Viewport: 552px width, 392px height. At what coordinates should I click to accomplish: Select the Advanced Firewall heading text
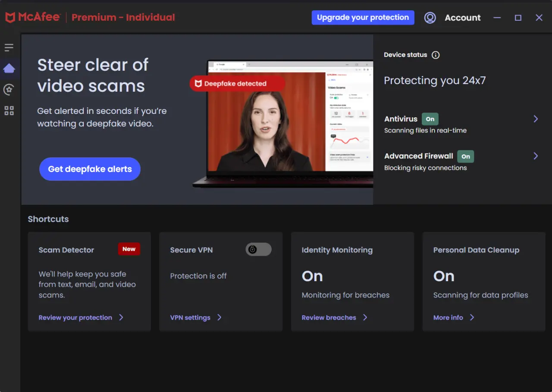click(x=419, y=156)
